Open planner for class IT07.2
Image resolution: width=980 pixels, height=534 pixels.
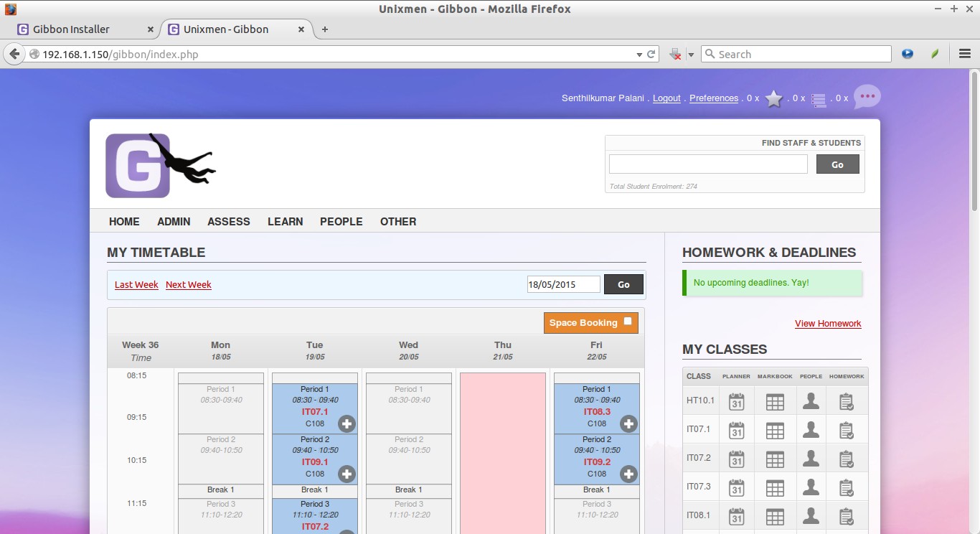coord(736,458)
